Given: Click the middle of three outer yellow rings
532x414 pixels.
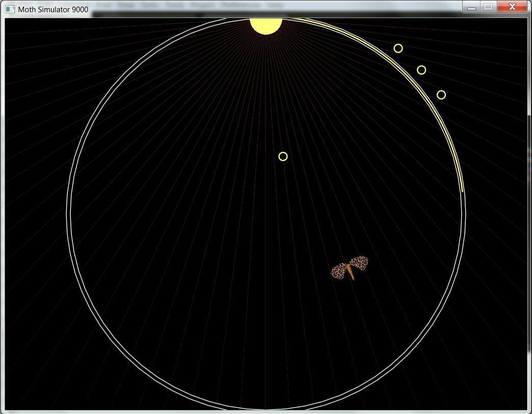Looking at the screenshot, I should point(421,70).
